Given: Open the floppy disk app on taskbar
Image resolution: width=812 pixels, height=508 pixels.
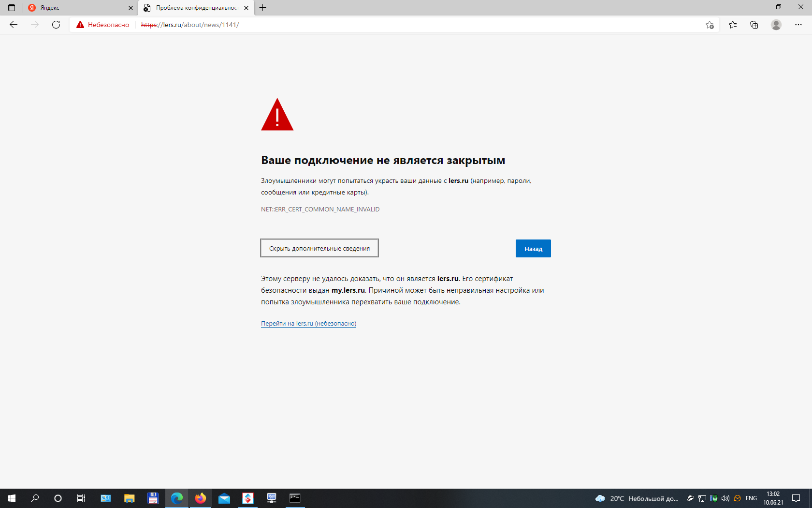Looking at the screenshot, I should point(153,498).
